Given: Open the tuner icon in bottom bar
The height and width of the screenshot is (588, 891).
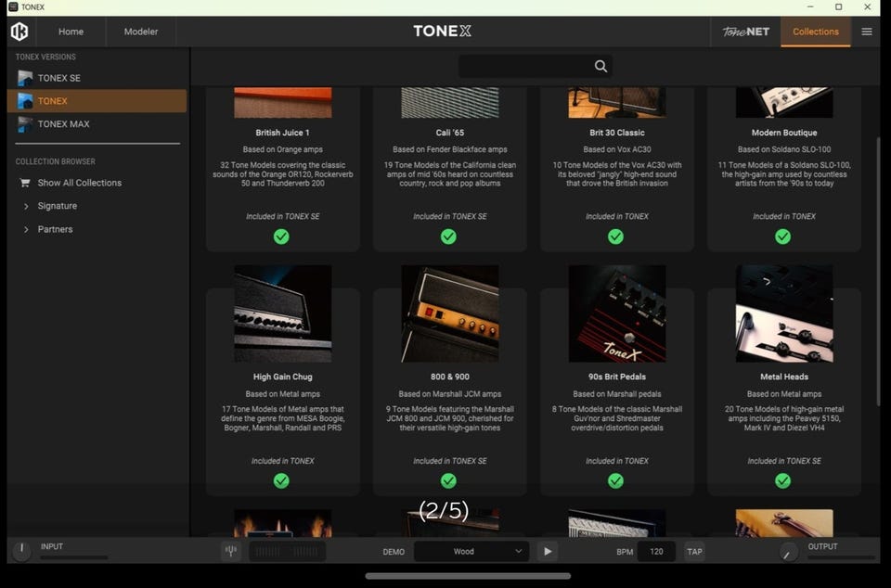Looking at the screenshot, I should [x=231, y=551].
